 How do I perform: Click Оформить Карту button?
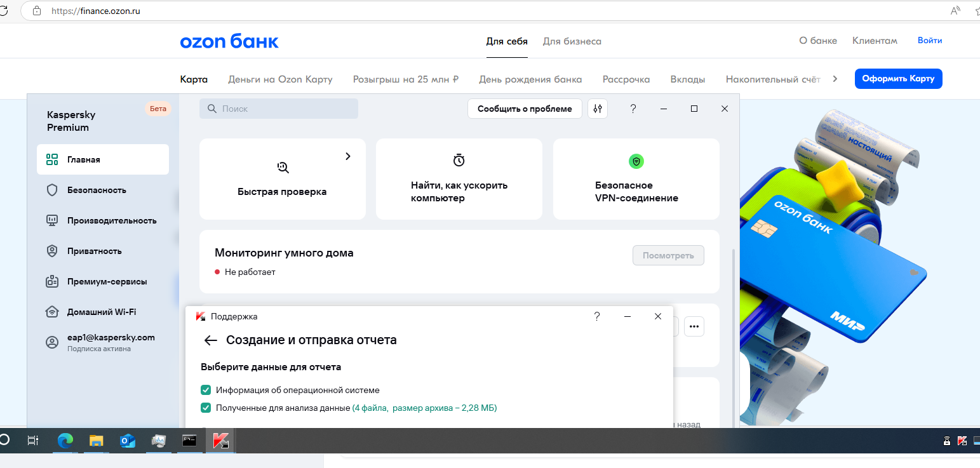[x=898, y=79]
